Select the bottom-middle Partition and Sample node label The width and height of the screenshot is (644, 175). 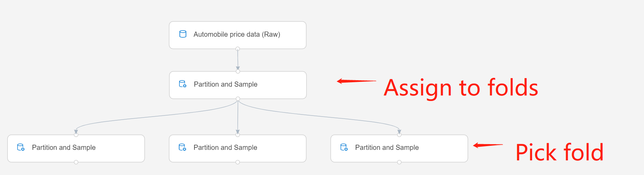coord(225,147)
